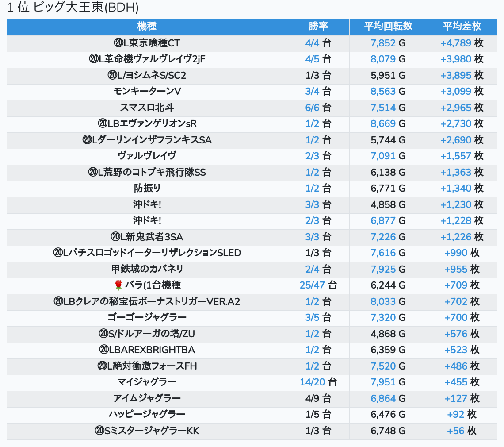This screenshot has width=504, height=447.
Task: Select the 平均回転数 column header
Action: point(388,26)
